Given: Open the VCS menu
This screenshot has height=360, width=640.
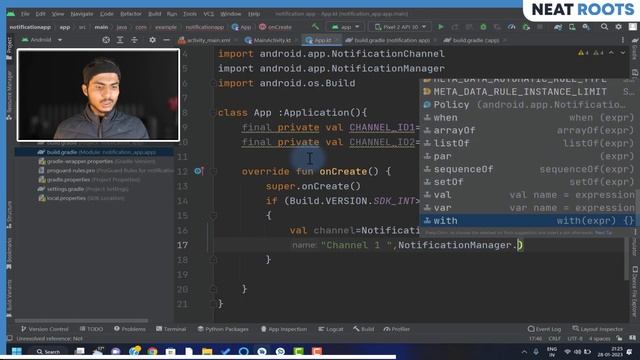Looking at the screenshot, I should point(209,14).
